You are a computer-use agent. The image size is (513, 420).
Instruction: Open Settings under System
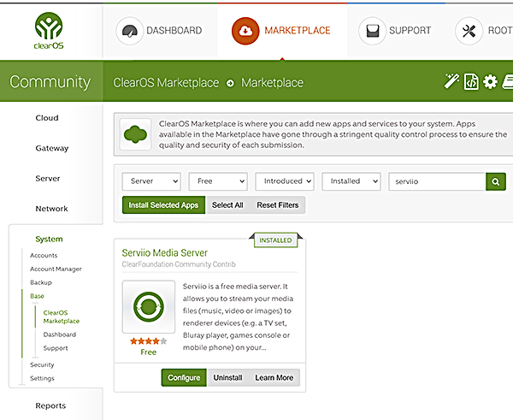[42, 378]
